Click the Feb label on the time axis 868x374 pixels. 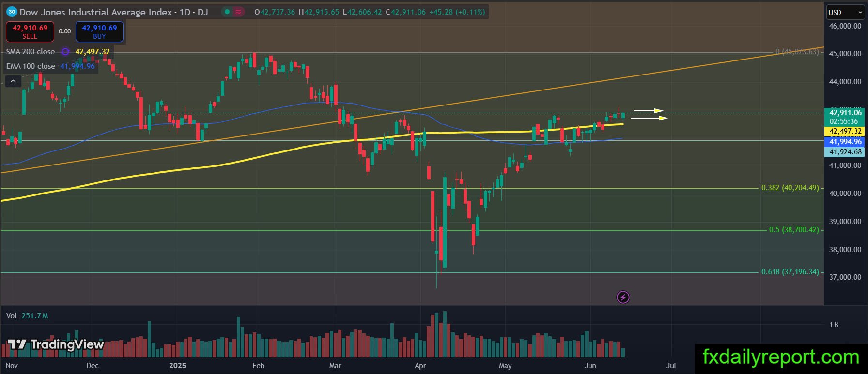coord(259,366)
